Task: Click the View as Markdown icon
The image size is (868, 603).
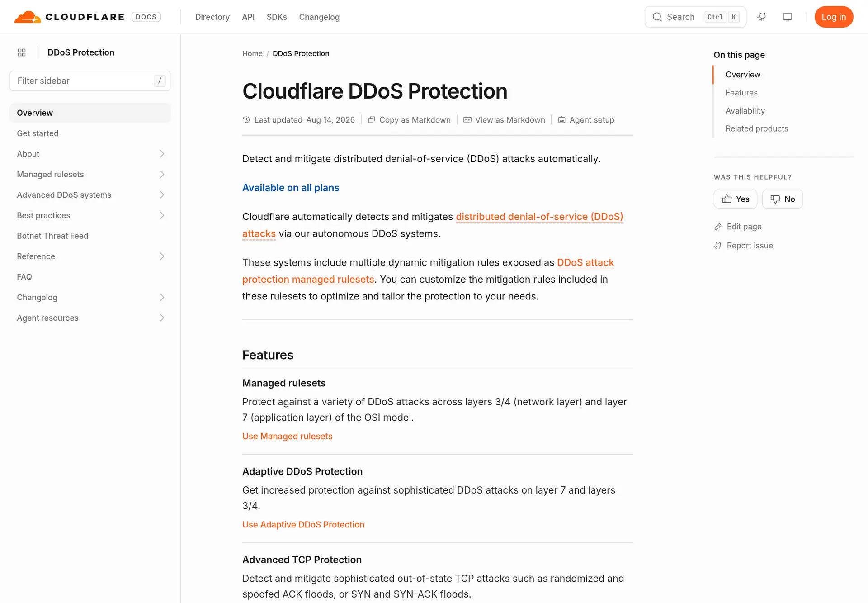Action: pyautogui.click(x=467, y=120)
